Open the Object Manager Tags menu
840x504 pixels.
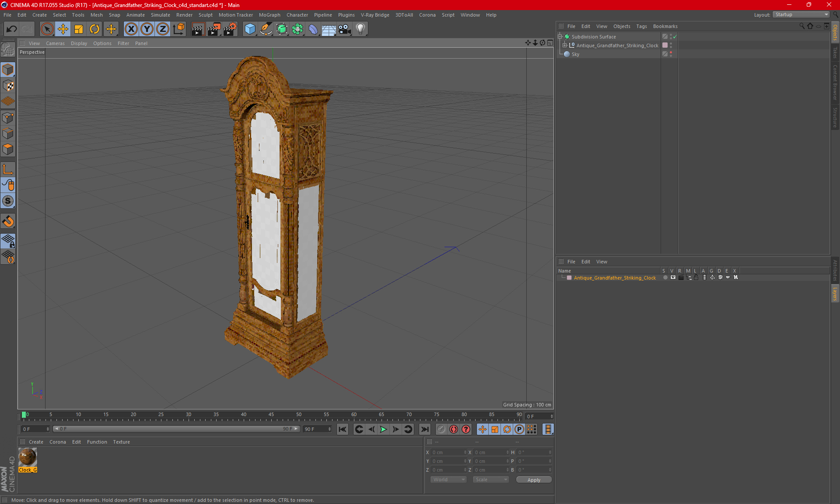coord(641,26)
